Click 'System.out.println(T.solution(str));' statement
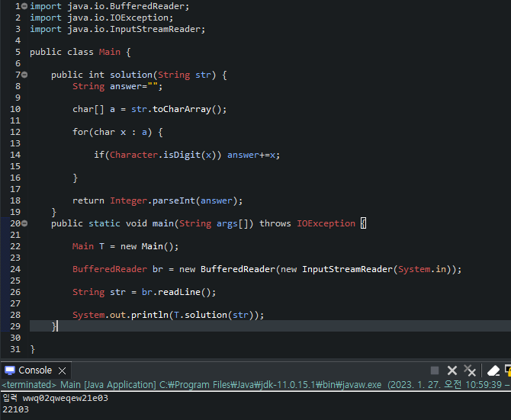511x420 pixels. tap(168, 315)
